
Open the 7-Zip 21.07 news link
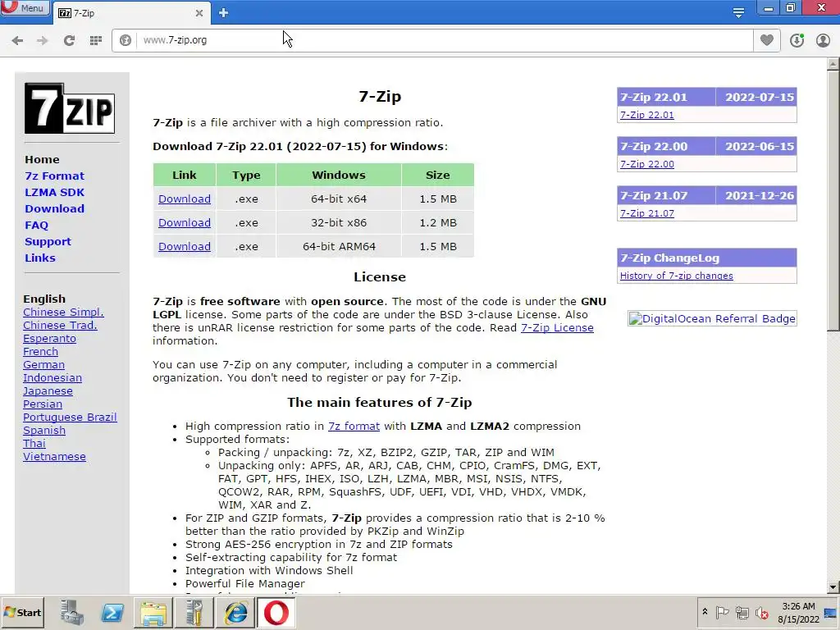646,213
